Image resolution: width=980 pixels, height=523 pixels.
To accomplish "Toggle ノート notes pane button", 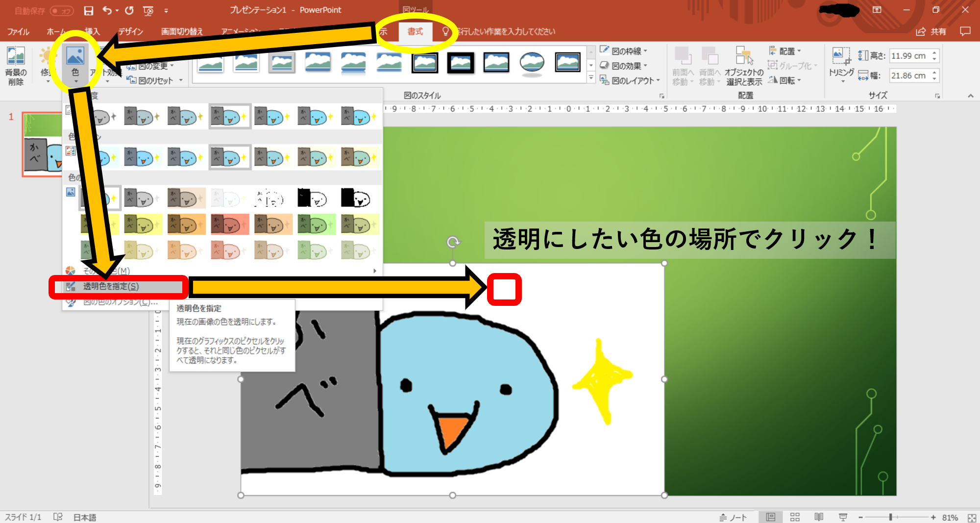I will (x=733, y=517).
